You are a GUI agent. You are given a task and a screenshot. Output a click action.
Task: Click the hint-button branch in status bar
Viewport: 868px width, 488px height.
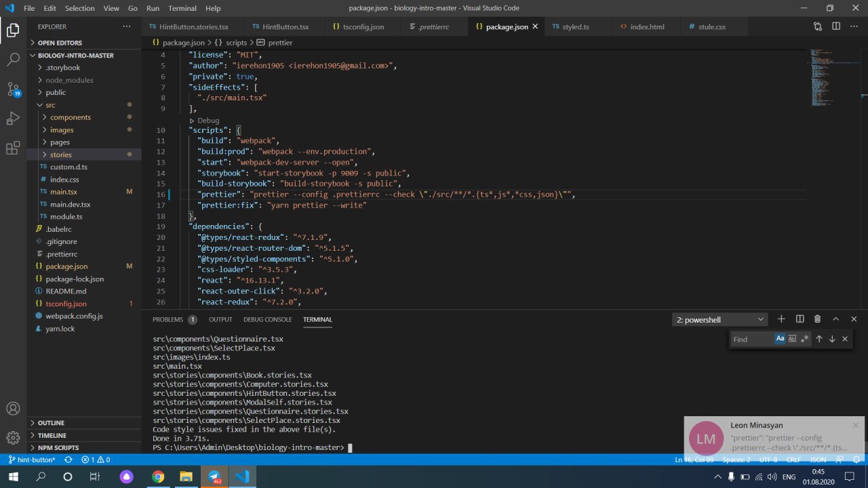31,460
